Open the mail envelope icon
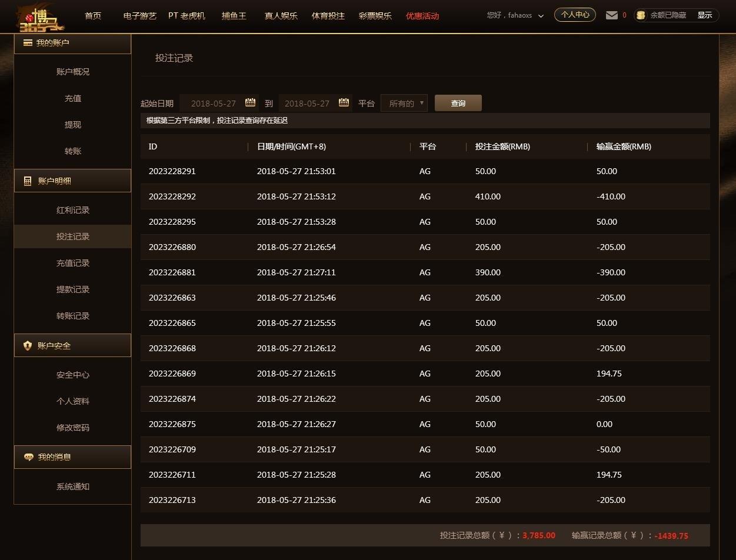The image size is (736, 560). click(x=612, y=15)
